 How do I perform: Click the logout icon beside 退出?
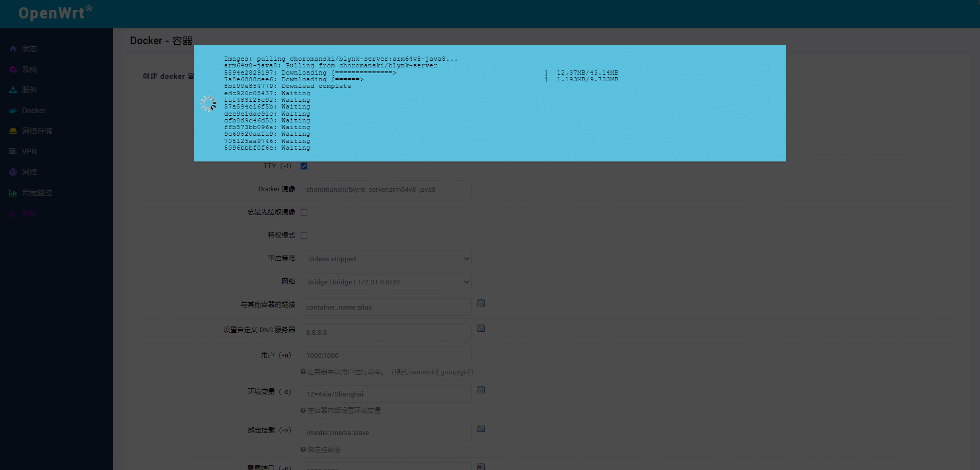click(13, 213)
